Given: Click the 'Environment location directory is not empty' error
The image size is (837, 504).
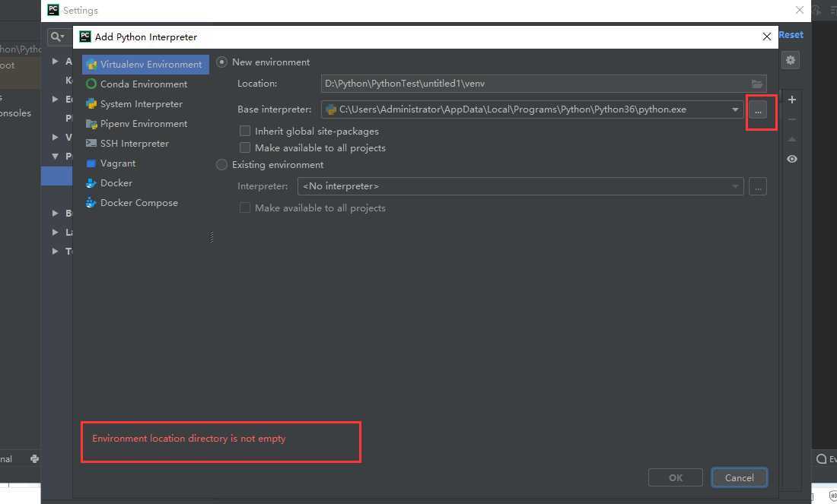Looking at the screenshot, I should tap(189, 439).
